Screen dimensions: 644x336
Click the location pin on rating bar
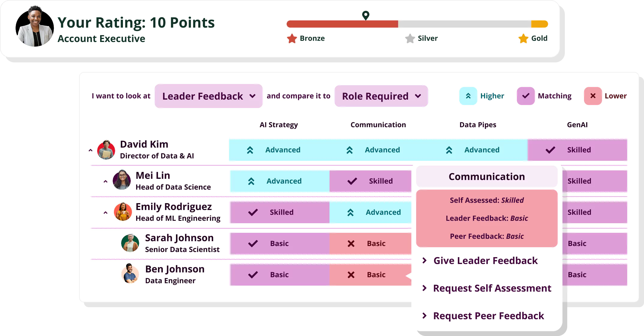[365, 15]
